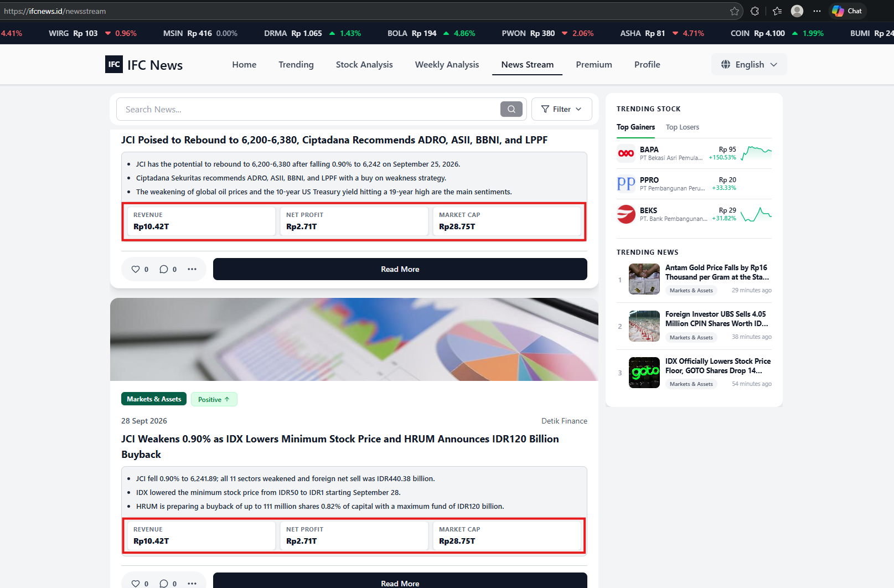The width and height of the screenshot is (894, 588).
Task: Expand the English language dropdown
Action: point(749,64)
